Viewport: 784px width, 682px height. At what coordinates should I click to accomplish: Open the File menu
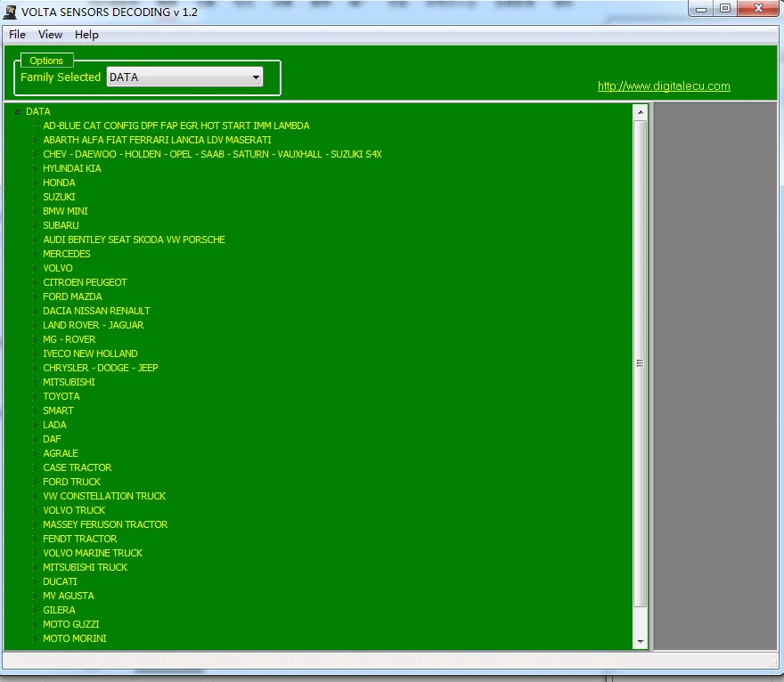pos(17,35)
